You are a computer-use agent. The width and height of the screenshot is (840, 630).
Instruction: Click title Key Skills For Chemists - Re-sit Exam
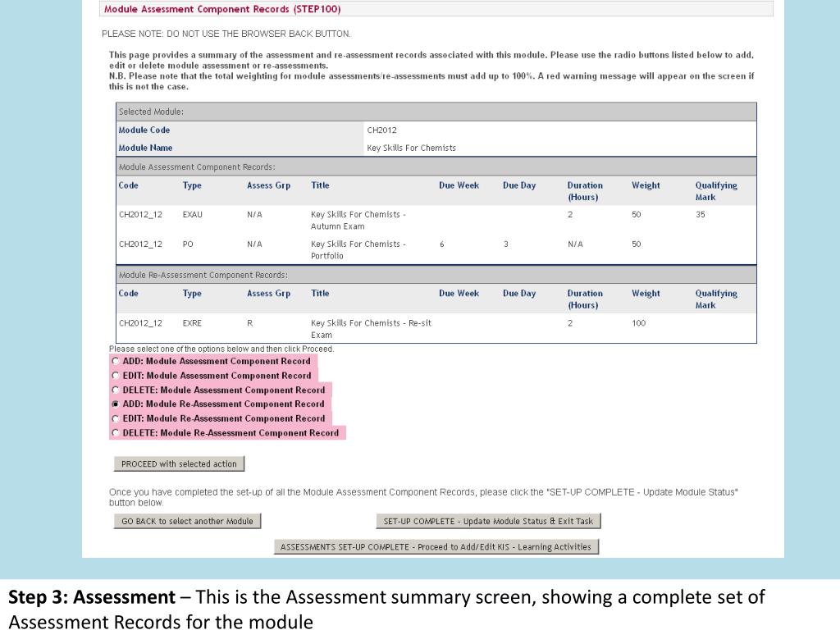371,329
